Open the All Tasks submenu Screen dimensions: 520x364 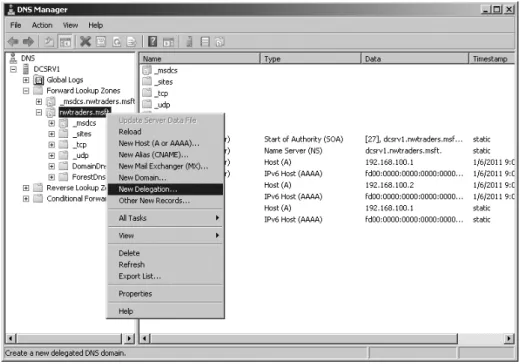point(165,218)
